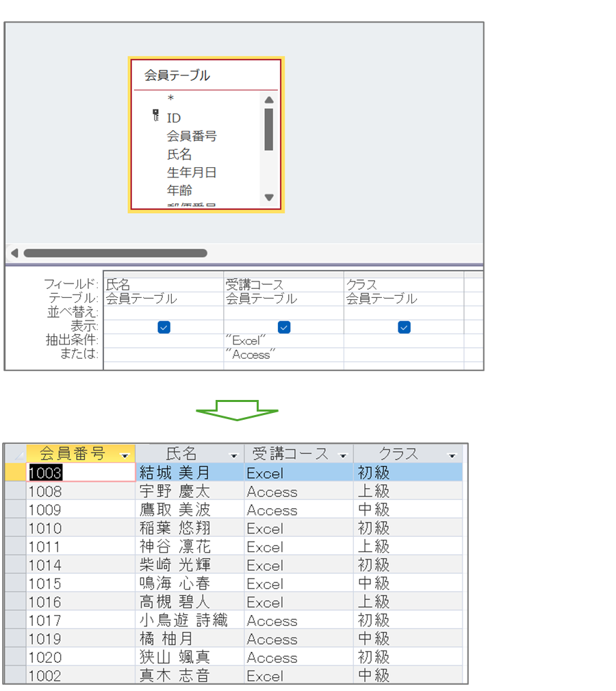Select the row for 宇野 慶太
Image resolution: width=616 pixels, height=691 pixels.
15,492
